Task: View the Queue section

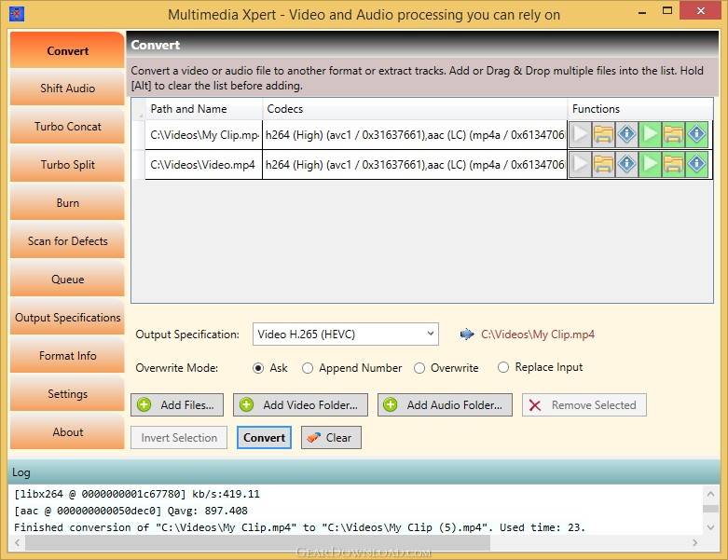Action: click(67, 280)
